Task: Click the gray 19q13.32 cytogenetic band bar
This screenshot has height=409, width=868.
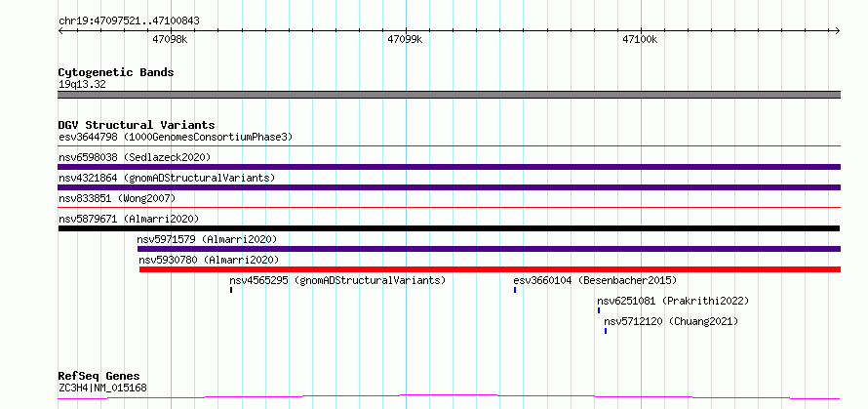Action: click(450, 95)
